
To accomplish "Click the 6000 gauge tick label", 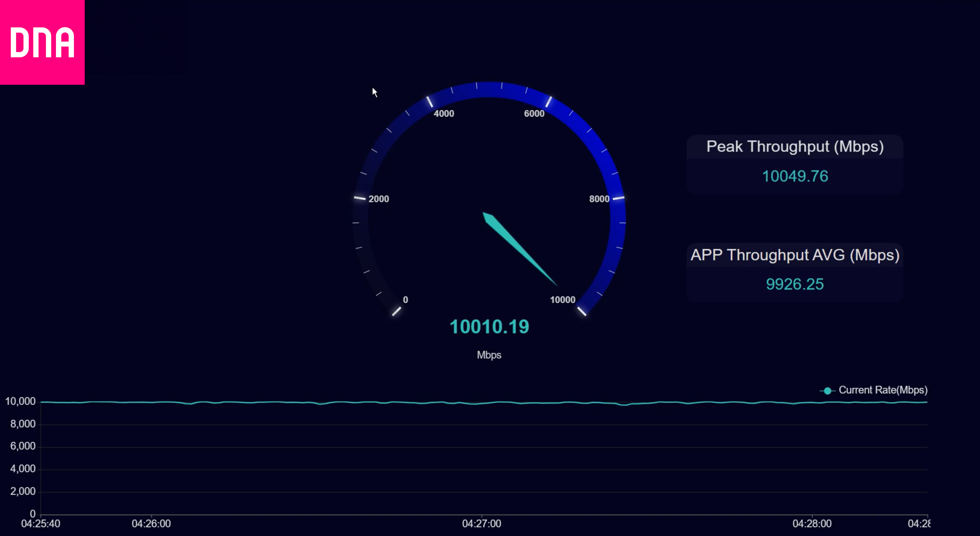I will 534,113.
